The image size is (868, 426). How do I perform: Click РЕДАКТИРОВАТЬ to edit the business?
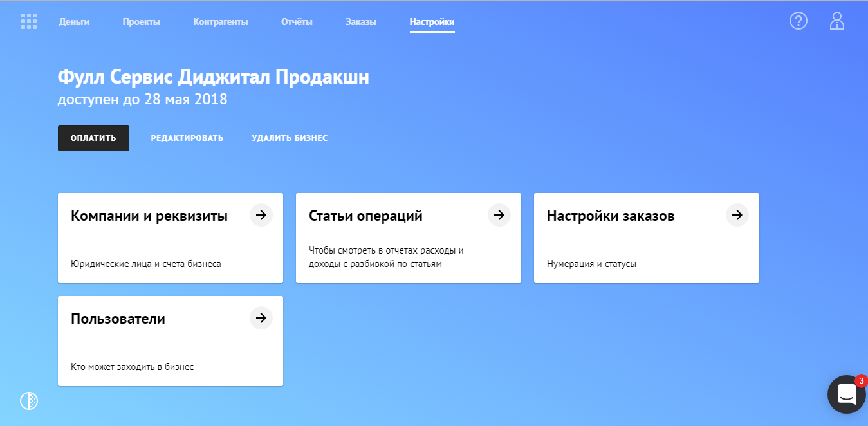click(x=187, y=138)
